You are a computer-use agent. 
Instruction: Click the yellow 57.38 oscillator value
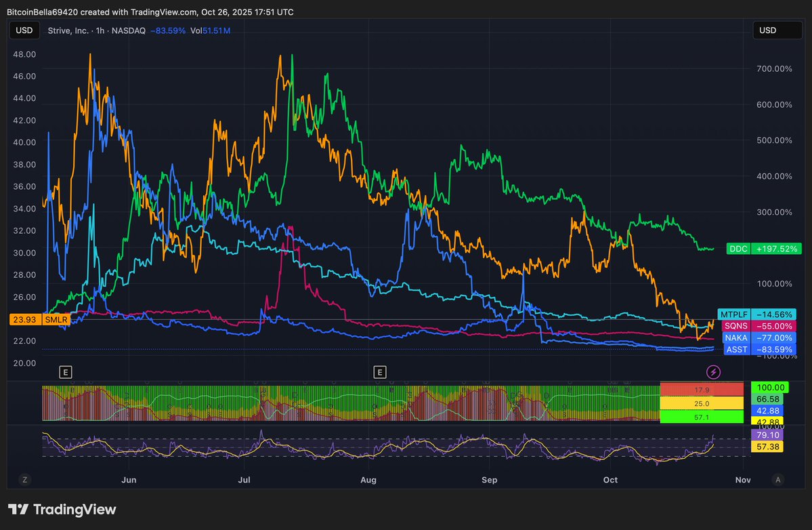(x=767, y=446)
